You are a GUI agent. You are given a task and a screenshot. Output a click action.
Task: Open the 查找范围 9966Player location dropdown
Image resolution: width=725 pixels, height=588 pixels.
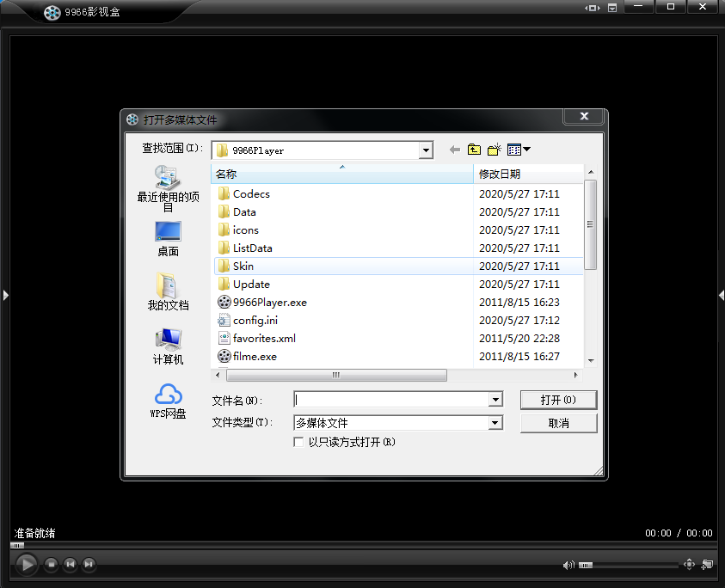[426, 150]
